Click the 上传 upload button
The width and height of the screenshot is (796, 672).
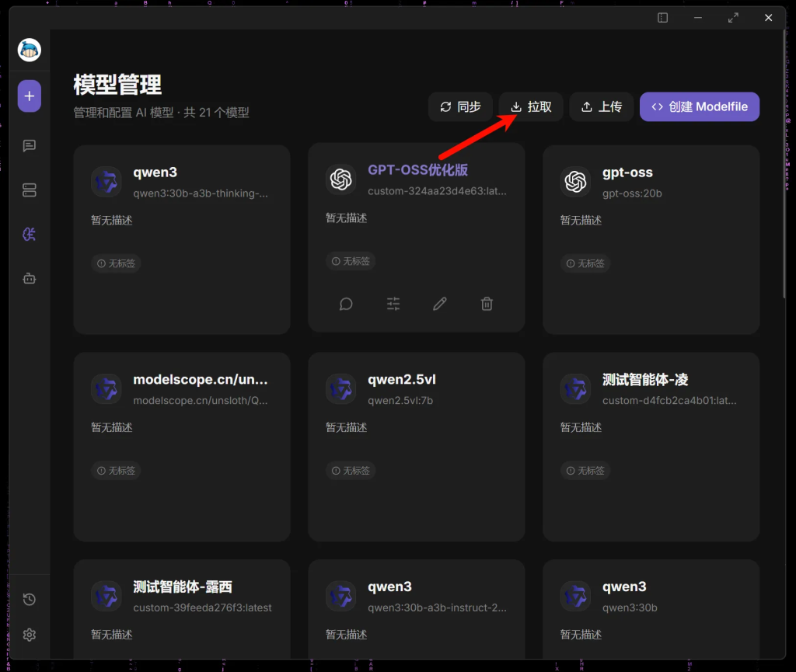602,106
